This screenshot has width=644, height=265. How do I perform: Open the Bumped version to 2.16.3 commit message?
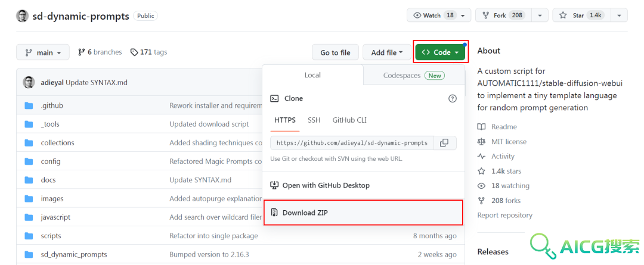click(x=209, y=254)
